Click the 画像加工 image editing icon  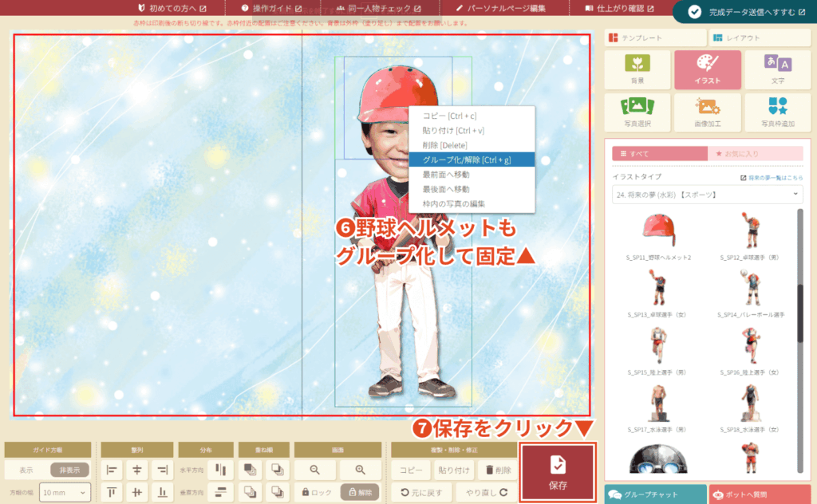tap(707, 112)
